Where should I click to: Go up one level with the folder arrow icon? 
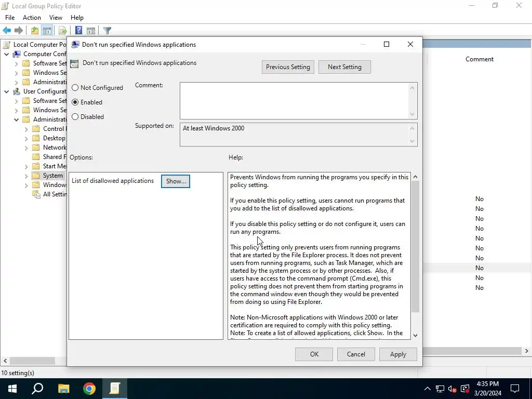(x=35, y=31)
